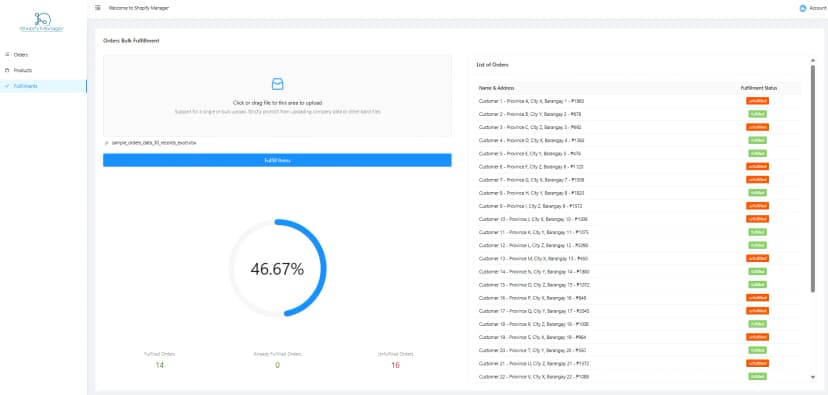Click the Unfulfilled Orders count 16
Image resolution: width=828 pixels, height=395 pixels.
pos(396,365)
